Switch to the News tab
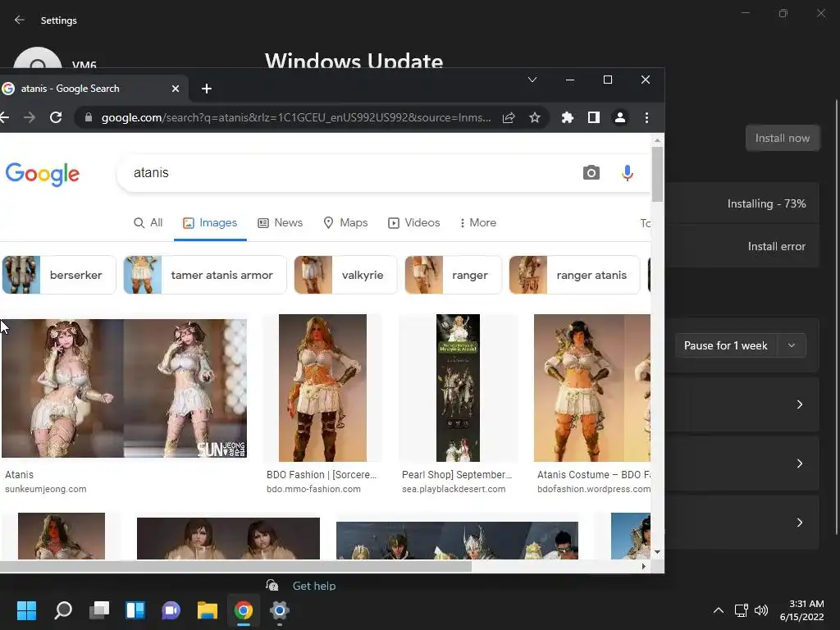Screen dimensions: 840x630 tap(281, 223)
